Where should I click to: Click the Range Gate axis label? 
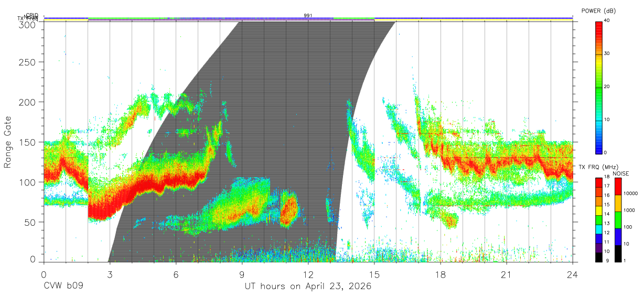click(x=8, y=142)
